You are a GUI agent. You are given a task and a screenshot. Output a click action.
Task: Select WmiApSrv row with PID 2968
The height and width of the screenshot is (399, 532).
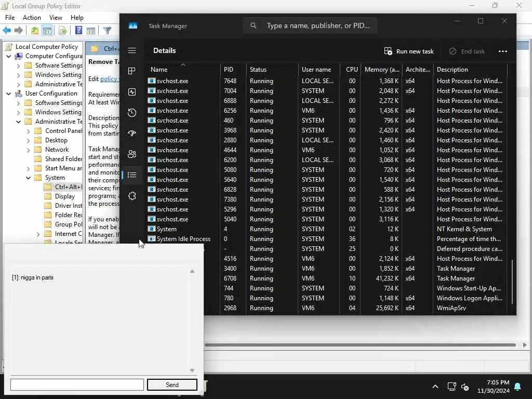355,308
